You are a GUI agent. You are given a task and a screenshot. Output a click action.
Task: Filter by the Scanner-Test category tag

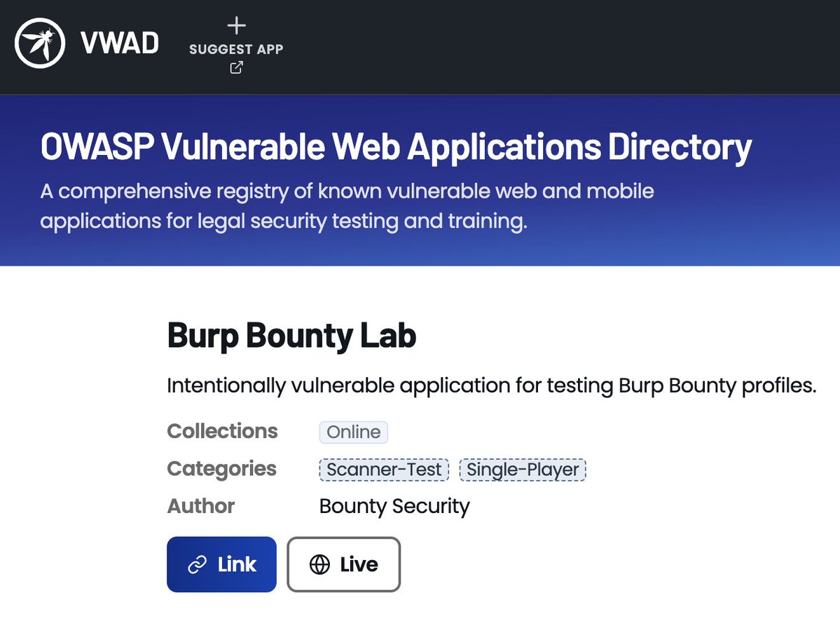point(384,470)
